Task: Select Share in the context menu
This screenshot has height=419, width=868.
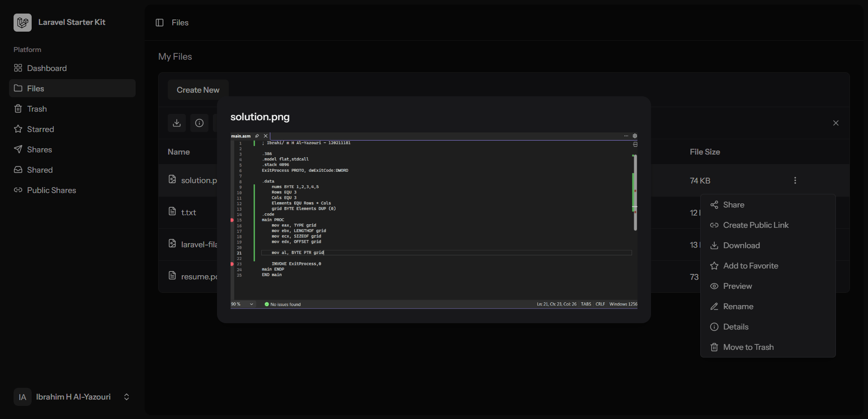Action: coord(768,205)
